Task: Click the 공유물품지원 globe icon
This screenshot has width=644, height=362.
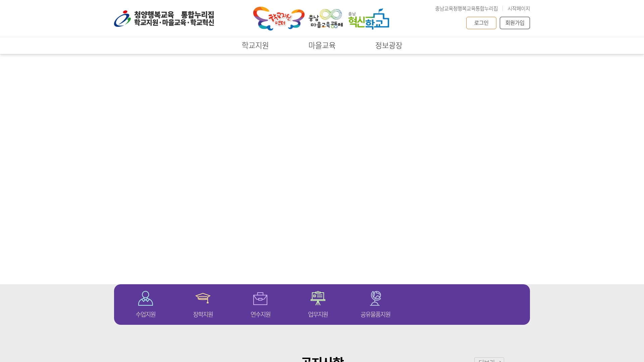Action: [x=375, y=298]
